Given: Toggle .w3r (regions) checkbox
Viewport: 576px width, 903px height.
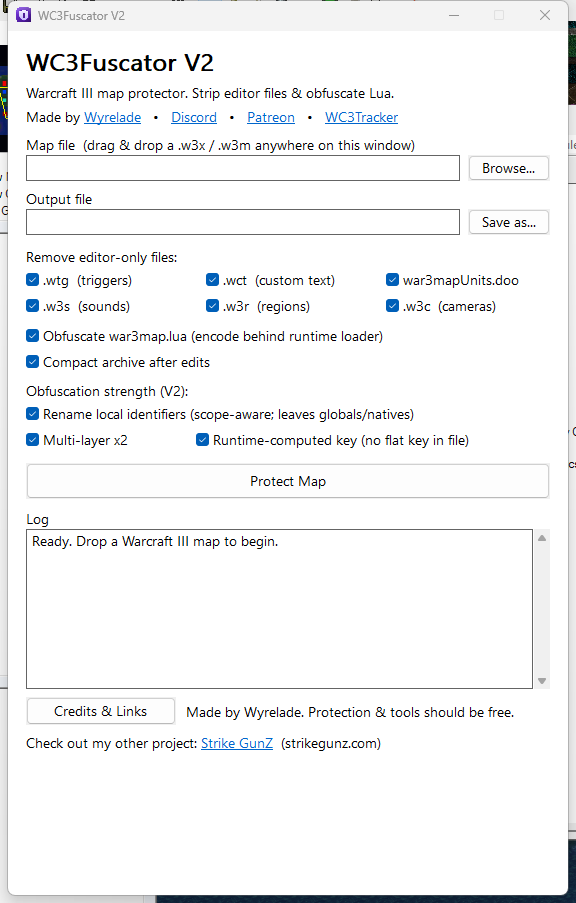Looking at the screenshot, I should (x=213, y=306).
